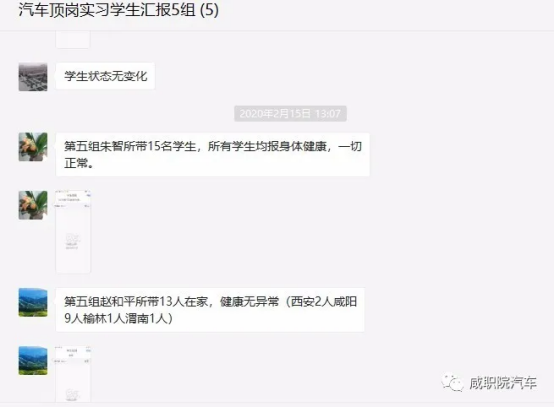Click the timestamp 2020年2月15日 13:07
The image size is (554, 408).
tap(290, 113)
